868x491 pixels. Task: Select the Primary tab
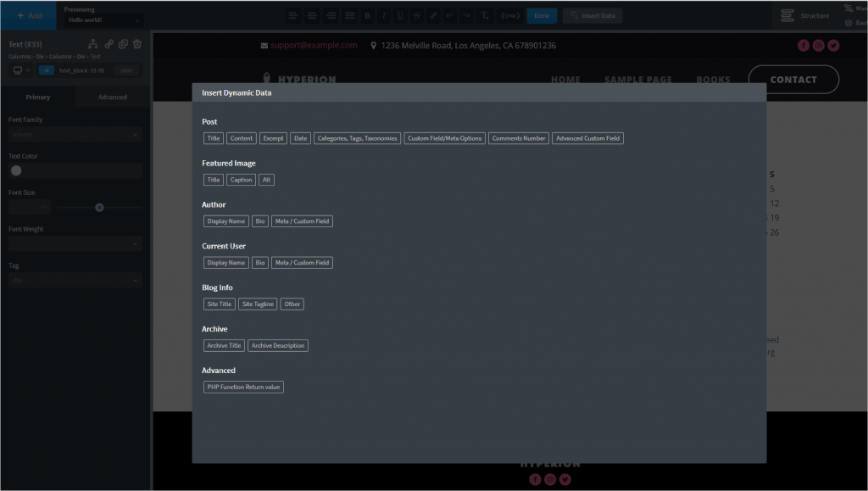(37, 98)
